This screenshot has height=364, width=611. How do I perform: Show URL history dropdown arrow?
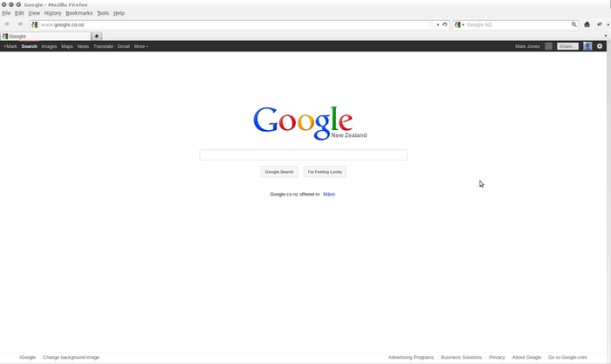[438, 24]
